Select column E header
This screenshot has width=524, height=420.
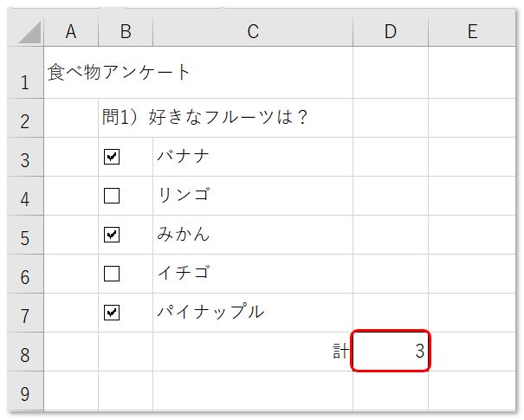[x=472, y=32]
